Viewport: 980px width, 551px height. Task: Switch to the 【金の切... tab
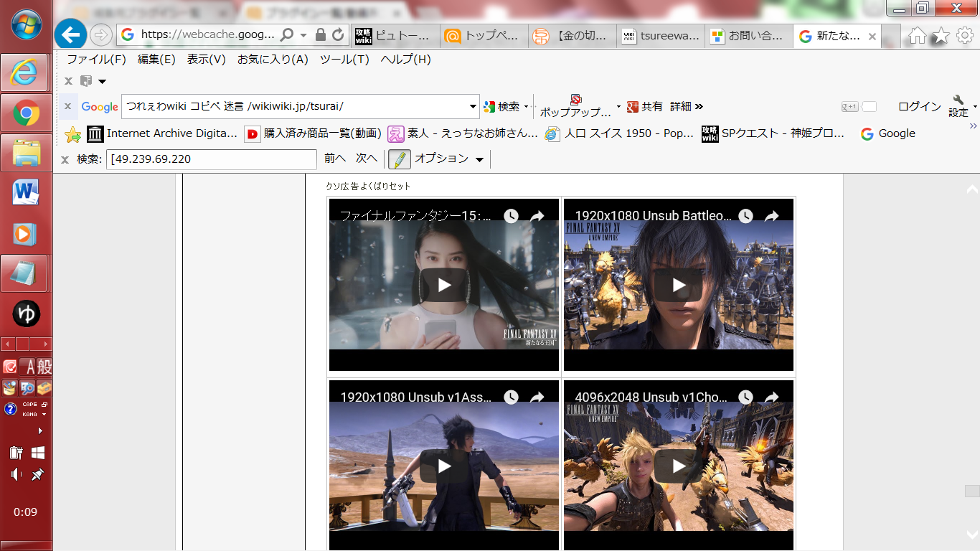tap(572, 37)
